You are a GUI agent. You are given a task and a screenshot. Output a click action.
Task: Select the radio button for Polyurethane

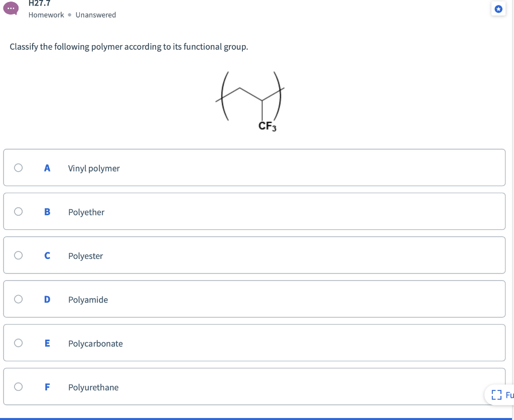pyautogui.click(x=18, y=386)
